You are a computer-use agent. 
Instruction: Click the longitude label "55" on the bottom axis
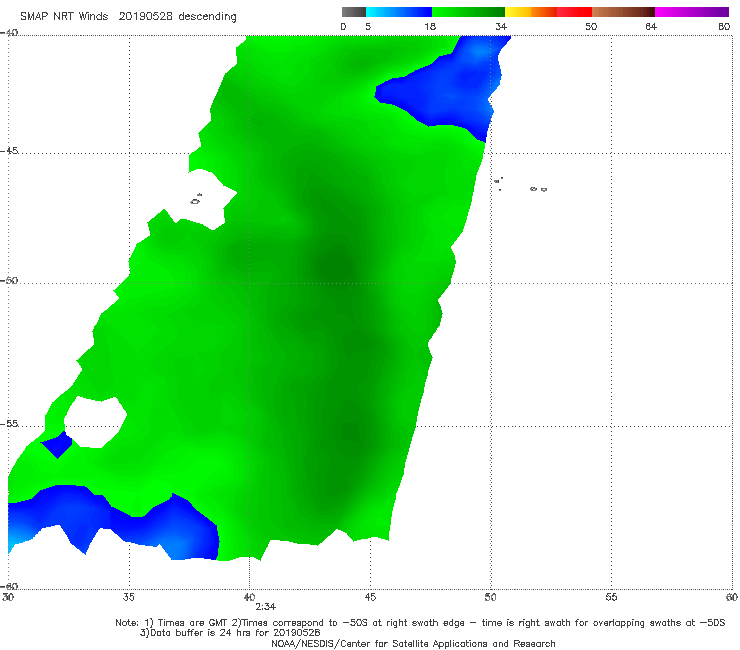(x=611, y=598)
